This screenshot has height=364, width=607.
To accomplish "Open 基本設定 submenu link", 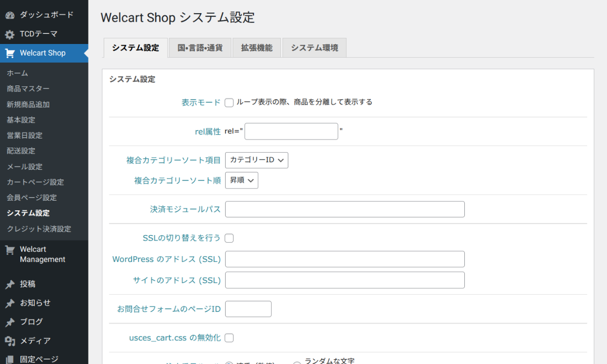I will pyautogui.click(x=21, y=120).
